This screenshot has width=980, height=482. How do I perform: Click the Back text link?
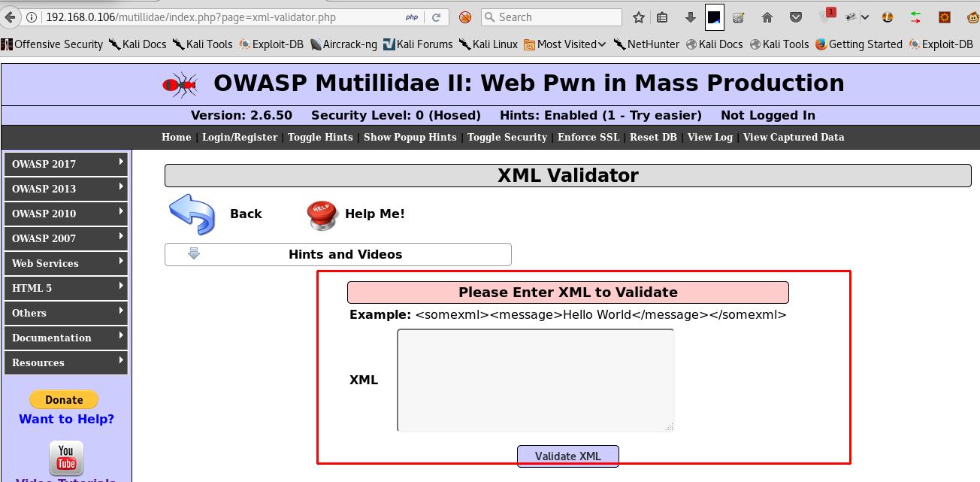tap(246, 214)
